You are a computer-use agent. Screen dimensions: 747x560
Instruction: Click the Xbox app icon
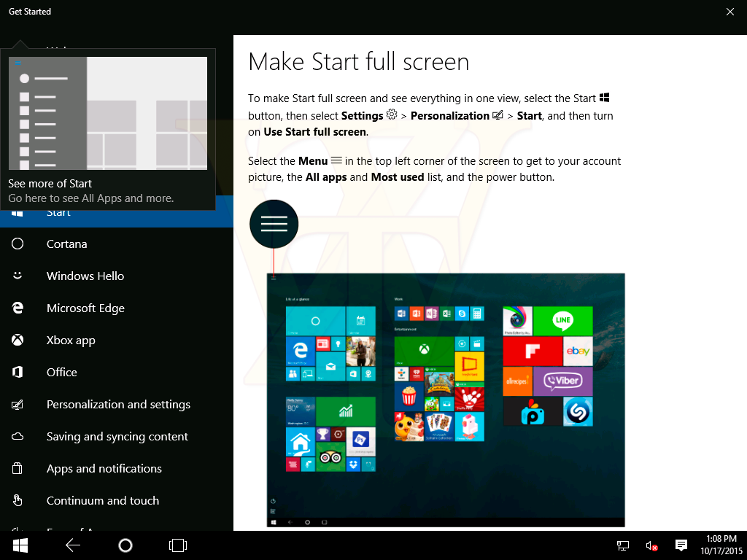tap(18, 341)
